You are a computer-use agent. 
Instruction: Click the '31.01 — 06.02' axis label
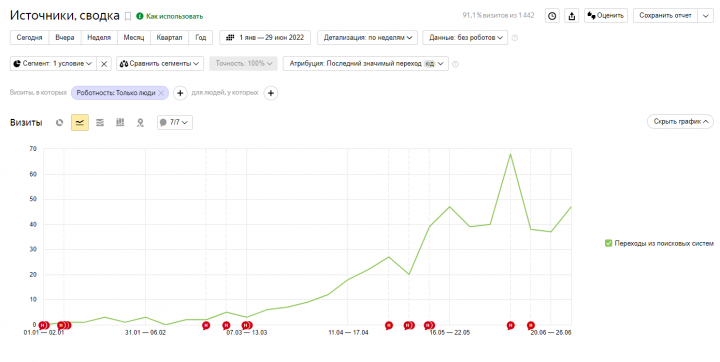[146, 333]
